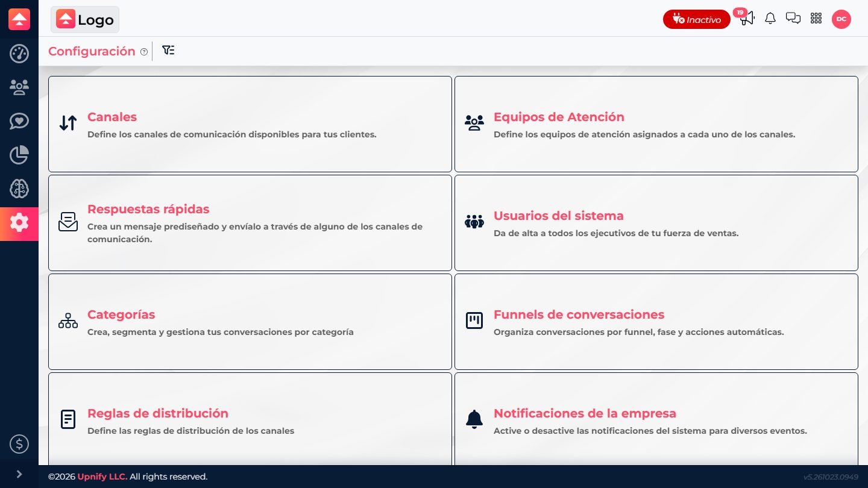
Task: Click the Categorías hierarchy icon
Action: tap(68, 321)
